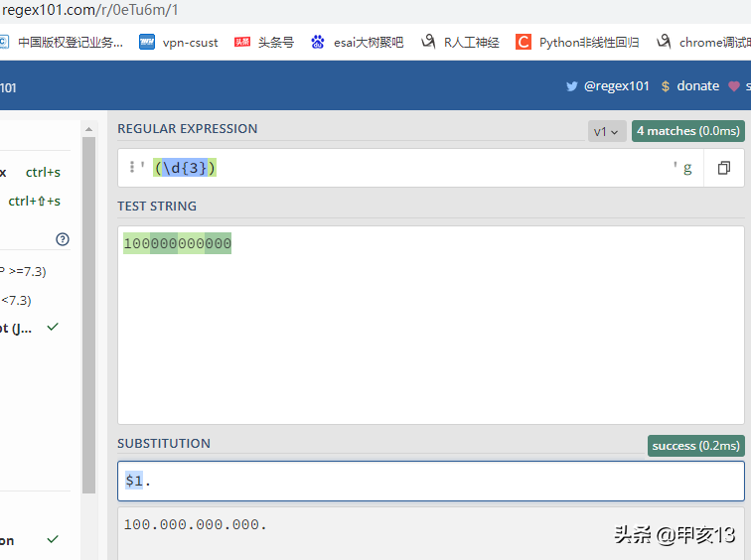Click the pink heart sponsor icon
The width and height of the screenshot is (751, 560).
click(734, 86)
